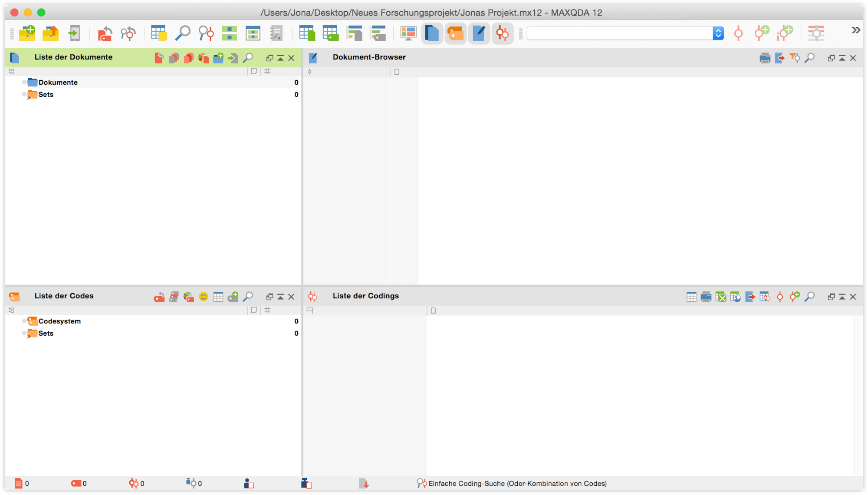Click inside the quick code list field
Viewport: 868px width, 495px height.
coord(619,33)
